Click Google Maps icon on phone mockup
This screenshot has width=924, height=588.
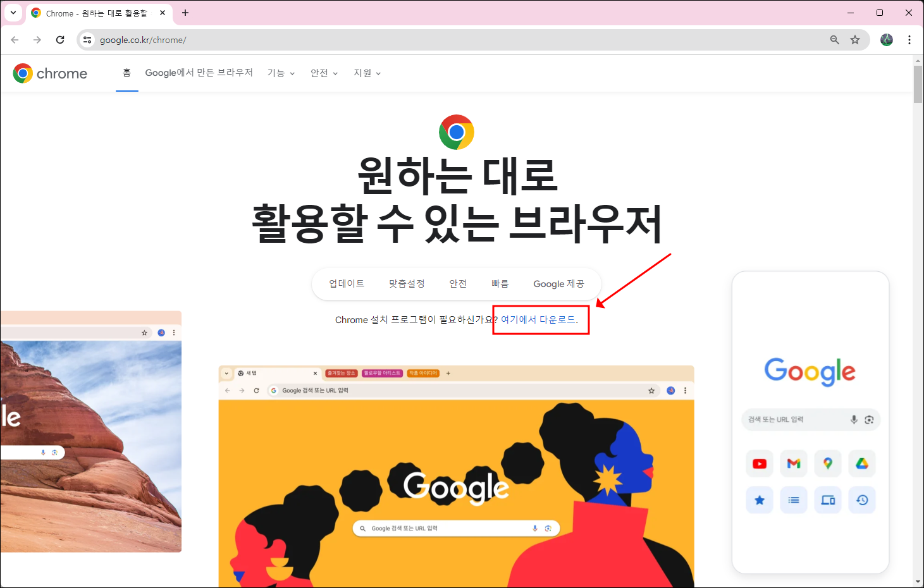[828, 464]
